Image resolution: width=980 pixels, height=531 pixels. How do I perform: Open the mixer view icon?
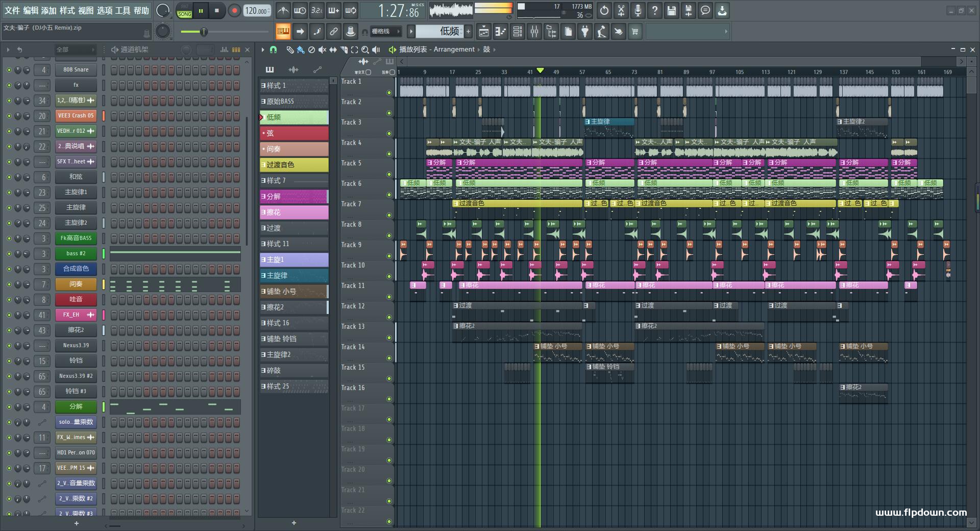(x=534, y=32)
